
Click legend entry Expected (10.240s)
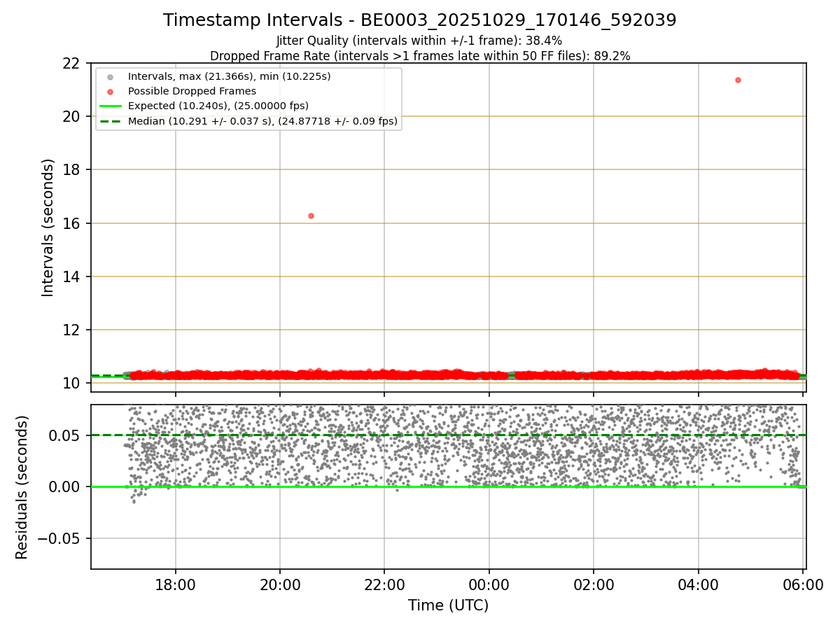[x=218, y=106]
